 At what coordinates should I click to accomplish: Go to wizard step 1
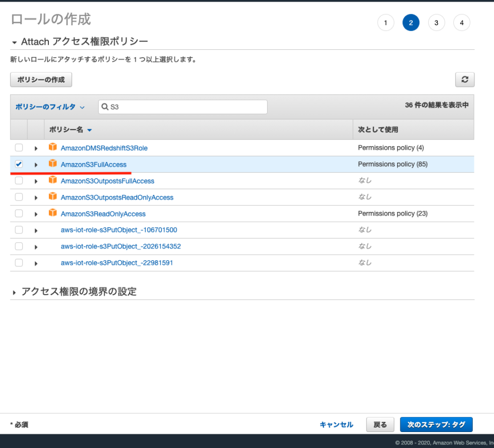click(385, 23)
